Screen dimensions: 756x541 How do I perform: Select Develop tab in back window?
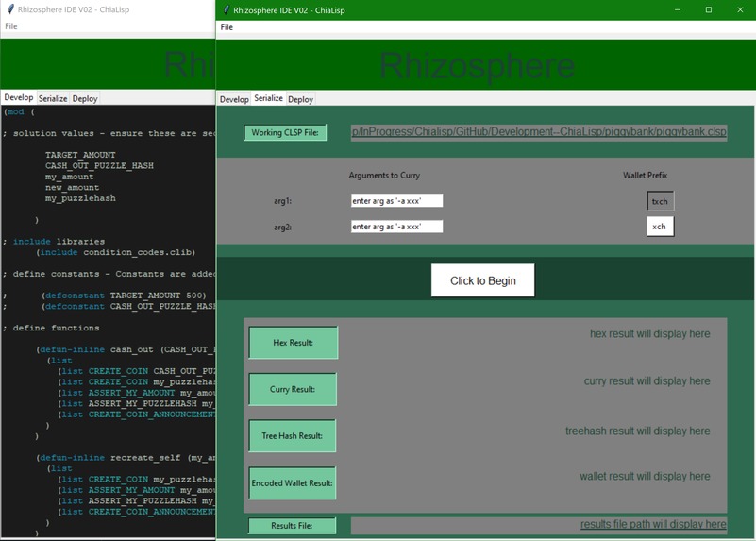pos(19,97)
